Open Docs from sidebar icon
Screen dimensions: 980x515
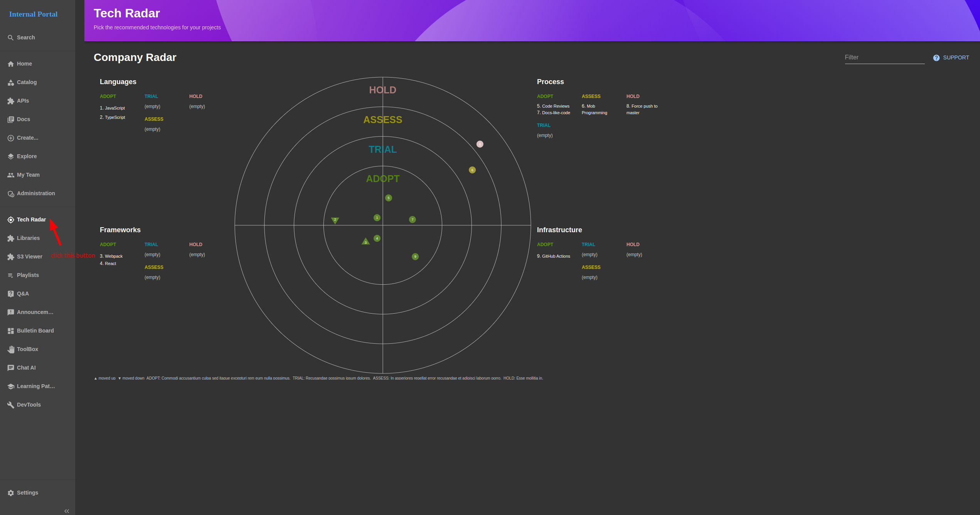(x=11, y=120)
